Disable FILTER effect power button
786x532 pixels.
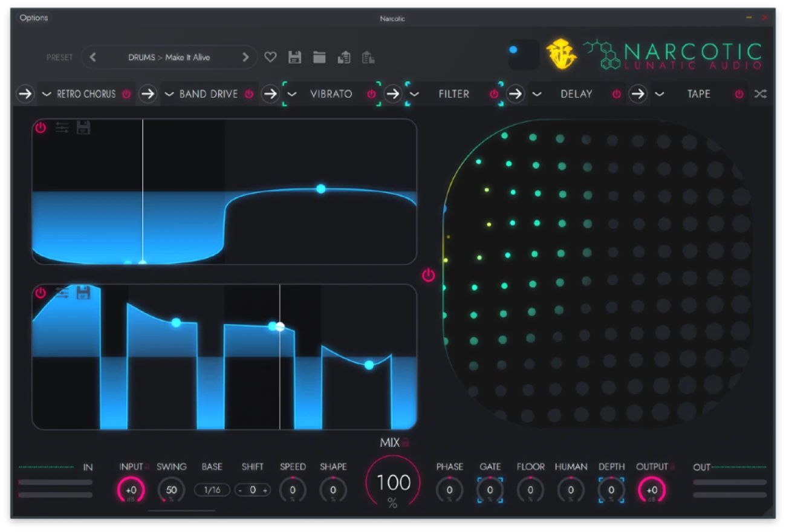coord(494,94)
